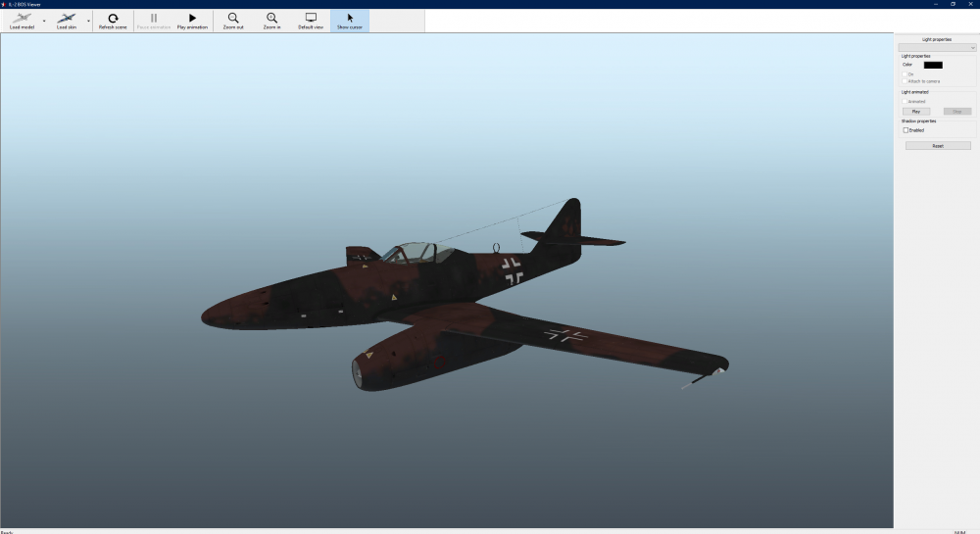Tick the Attach to camera checkbox
This screenshot has width=980, height=534.
tap(906, 80)
